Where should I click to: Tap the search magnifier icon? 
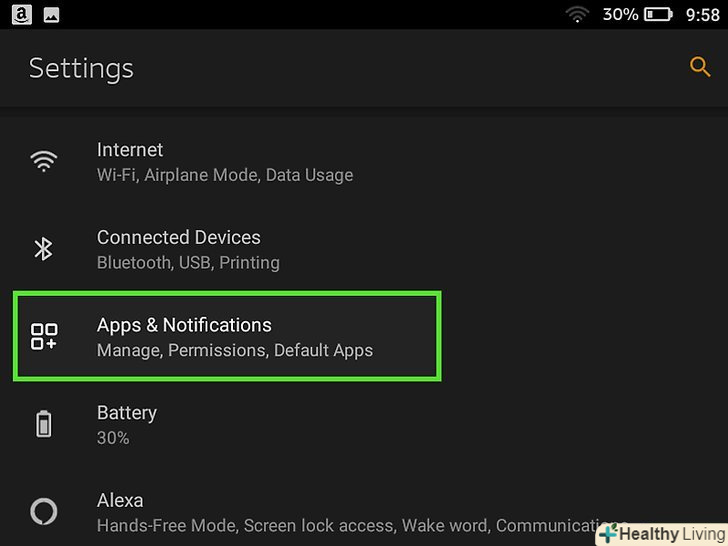pos(700,67)
